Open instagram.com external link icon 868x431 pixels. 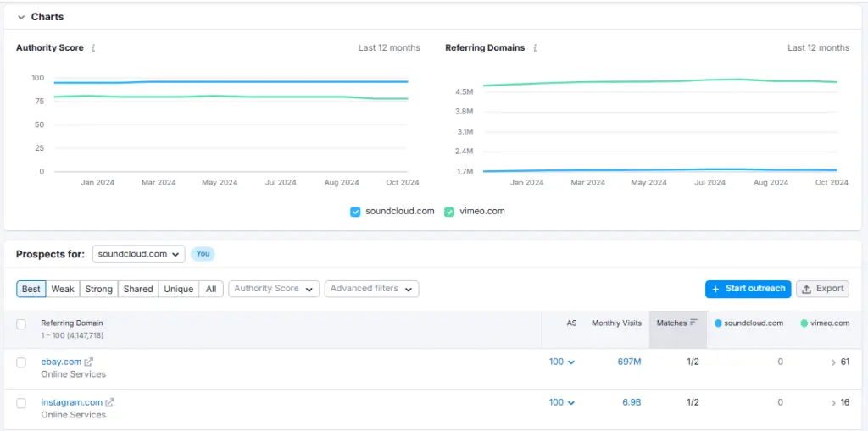pos(109,402)
